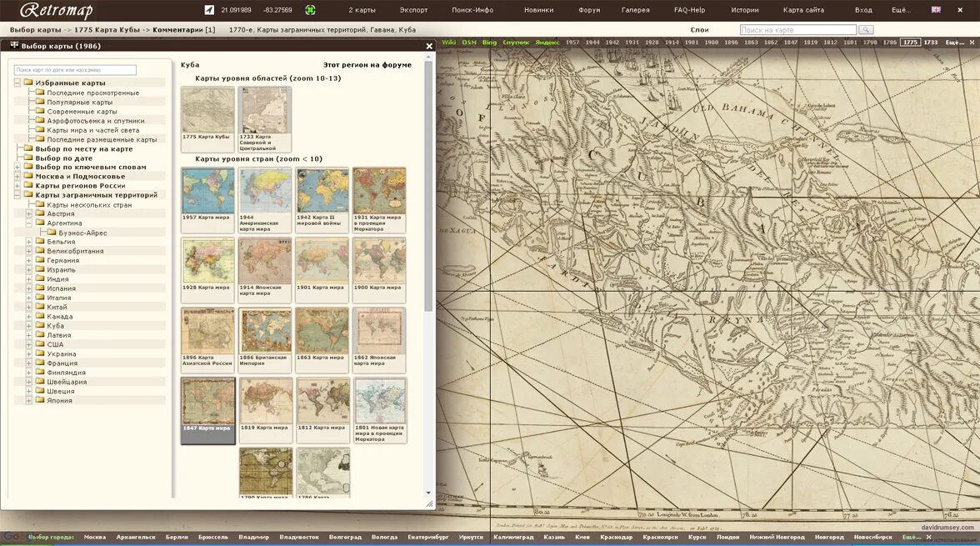
Task: Collapse the Избранные карты tree node
Action: 17,83
